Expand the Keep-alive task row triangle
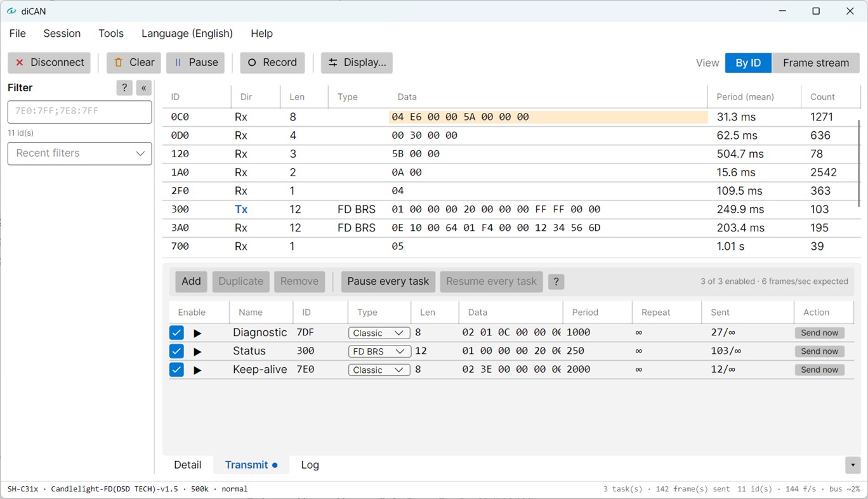 [x=197, y=370]
